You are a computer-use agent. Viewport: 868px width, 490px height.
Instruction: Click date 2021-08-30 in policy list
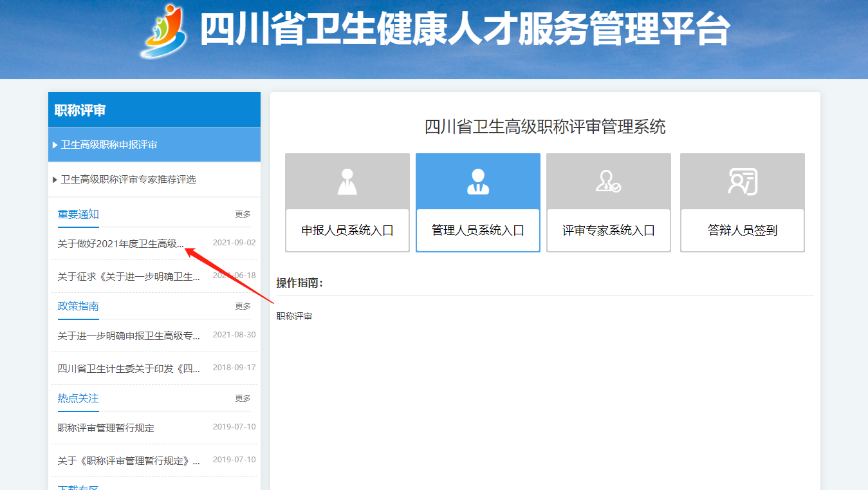point(234,335)
